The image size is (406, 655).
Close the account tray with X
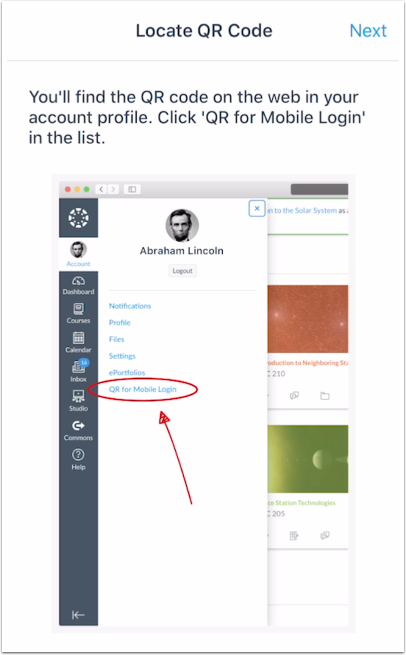coord(257,208)
